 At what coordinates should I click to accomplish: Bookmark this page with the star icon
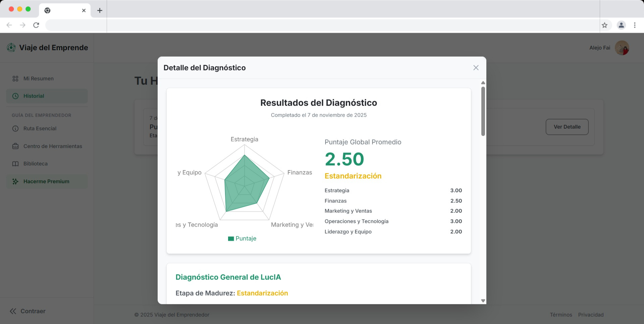pyautogui.click(x=604, y=25)
